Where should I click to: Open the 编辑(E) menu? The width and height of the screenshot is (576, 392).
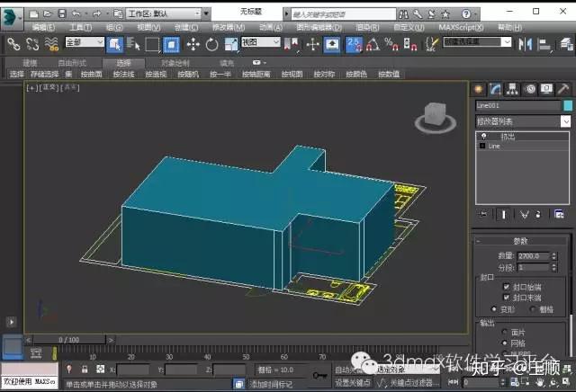(43, 28)
